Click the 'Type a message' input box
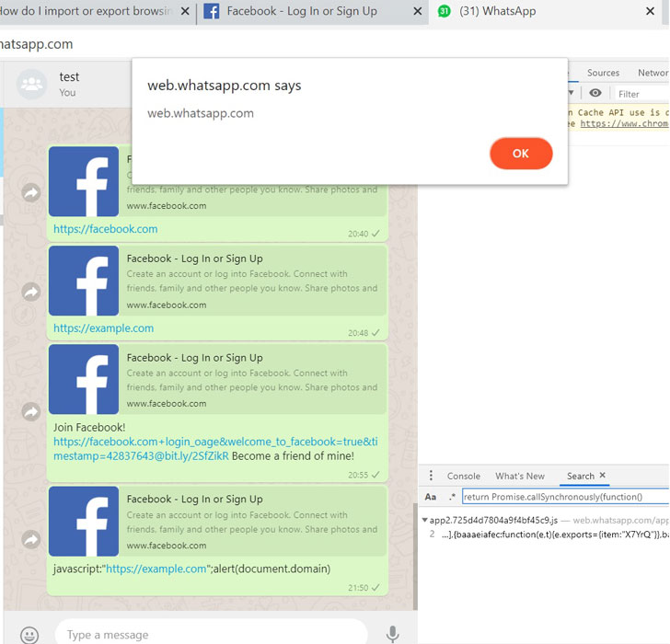Image resolution: width=670 pixels, height=644 pixels. click(x=212, y=634)
